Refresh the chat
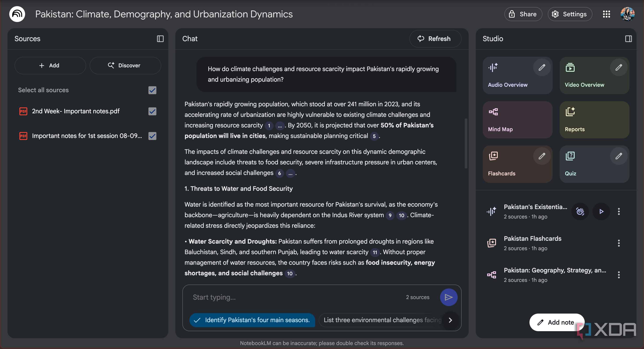This screenshot has height=349, width=644. click(435, 39)
